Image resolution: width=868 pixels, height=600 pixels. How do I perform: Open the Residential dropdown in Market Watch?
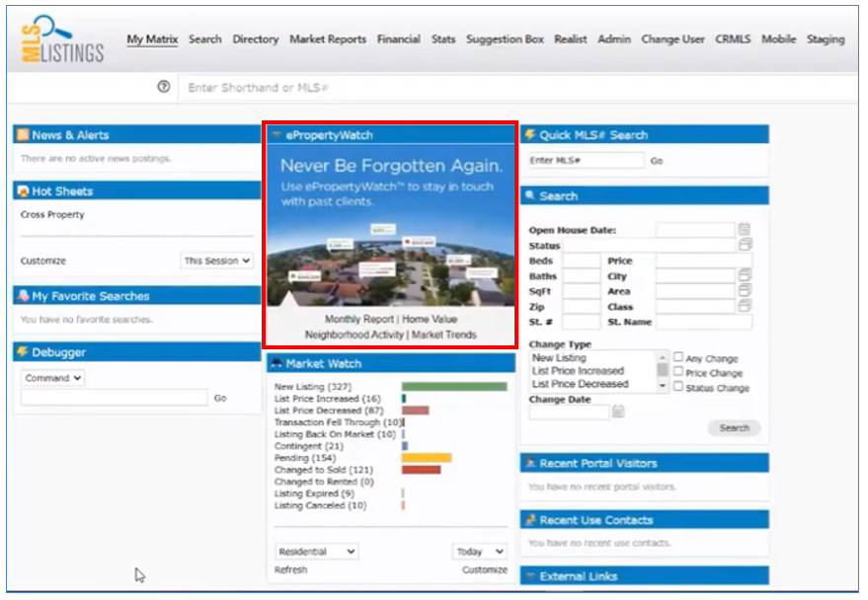tap(317, 552)
